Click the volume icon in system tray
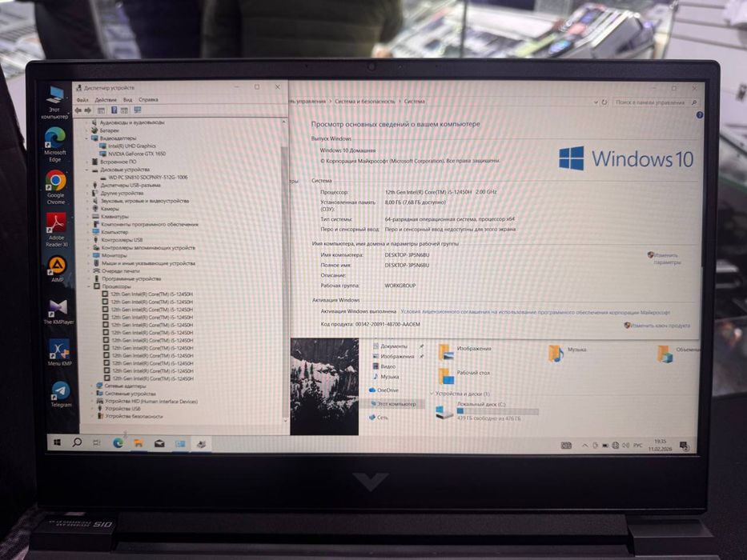Image resolution: width=747 pixels, height=560 pixels. coord(625,446)
